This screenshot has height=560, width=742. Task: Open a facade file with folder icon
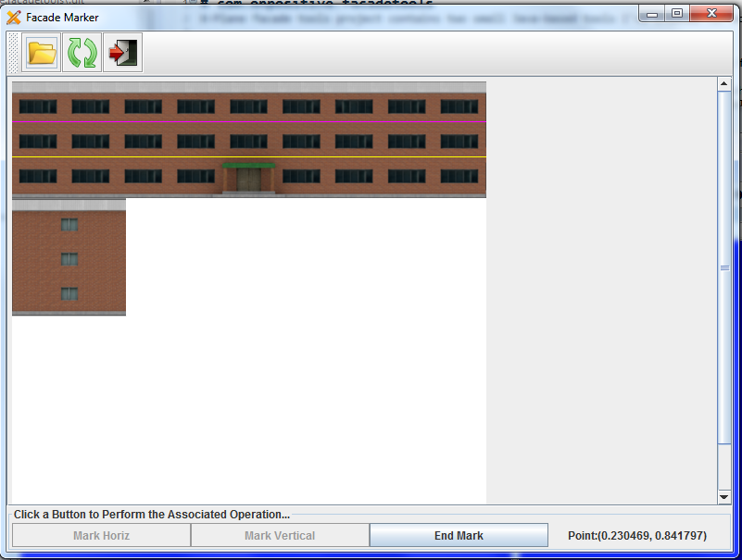coord(41,53)
